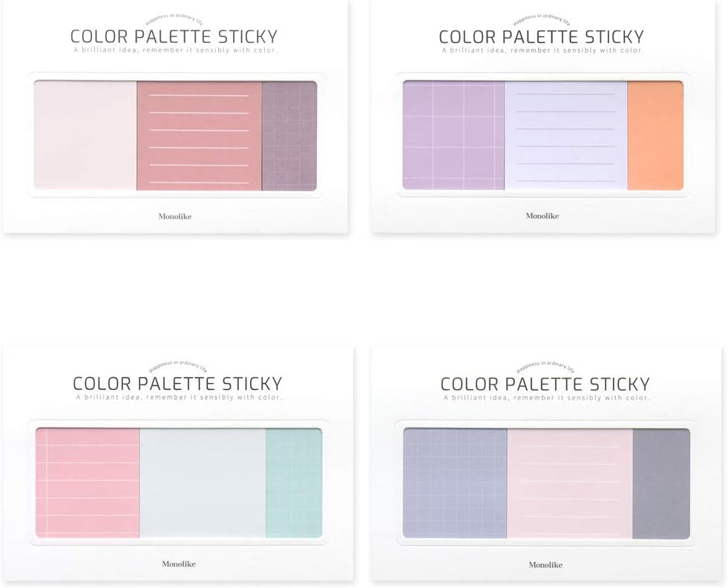The width and height of the screenshot is (728, 588).
Task: Select the pale blue blank sticky note
Action: [x=203, y=483]
